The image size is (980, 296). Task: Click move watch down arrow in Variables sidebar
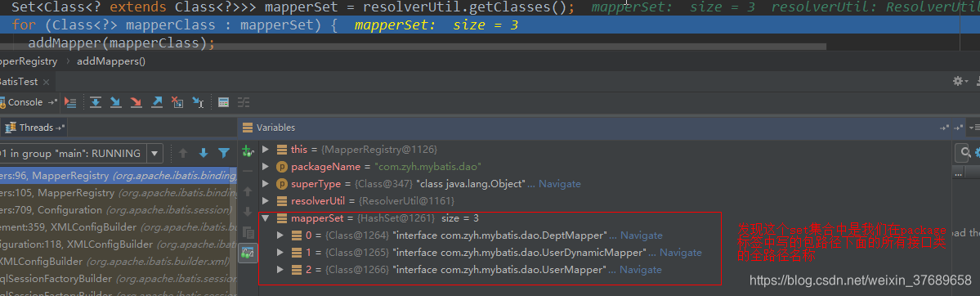click(x=248, y=212)
